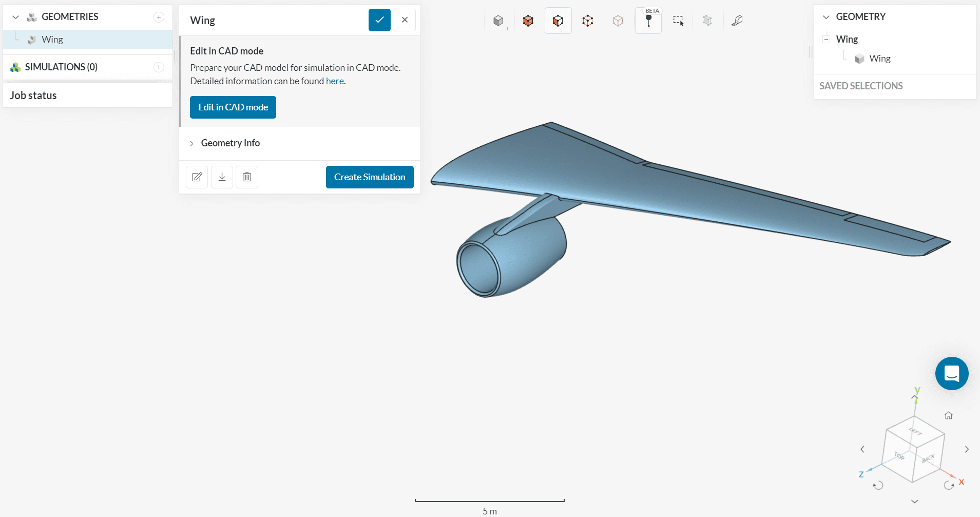Click the LEFT face of orientation cube
980x517 pixels.
point(915,431)
